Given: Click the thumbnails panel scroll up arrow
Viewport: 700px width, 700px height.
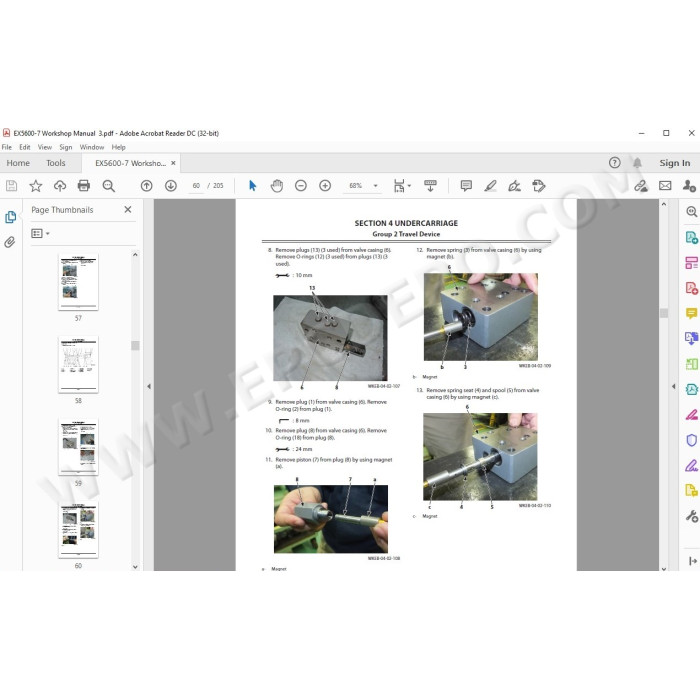Looking at the screenshot, I should 135,254.
